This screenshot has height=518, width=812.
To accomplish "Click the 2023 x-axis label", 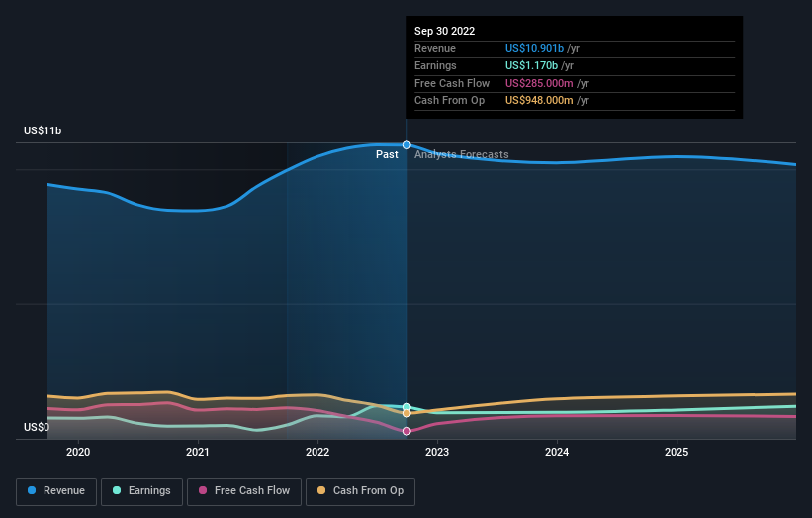I will tap(437, 453).
